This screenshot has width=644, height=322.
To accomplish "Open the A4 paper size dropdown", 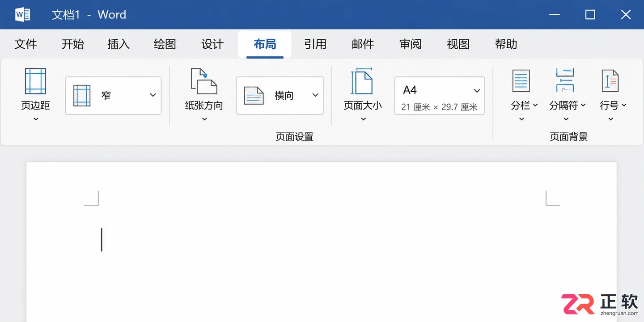I will click(x=440, y=95).
